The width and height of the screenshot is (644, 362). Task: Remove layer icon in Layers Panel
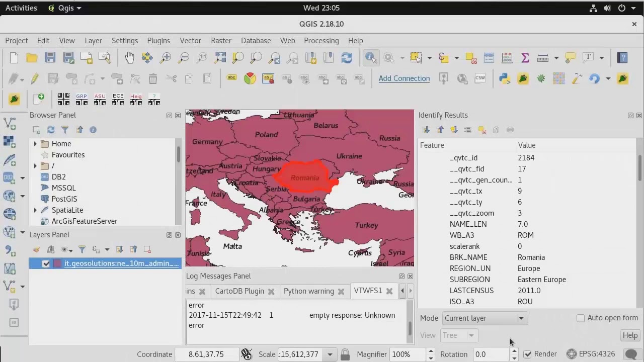click(x=147, y=249)
